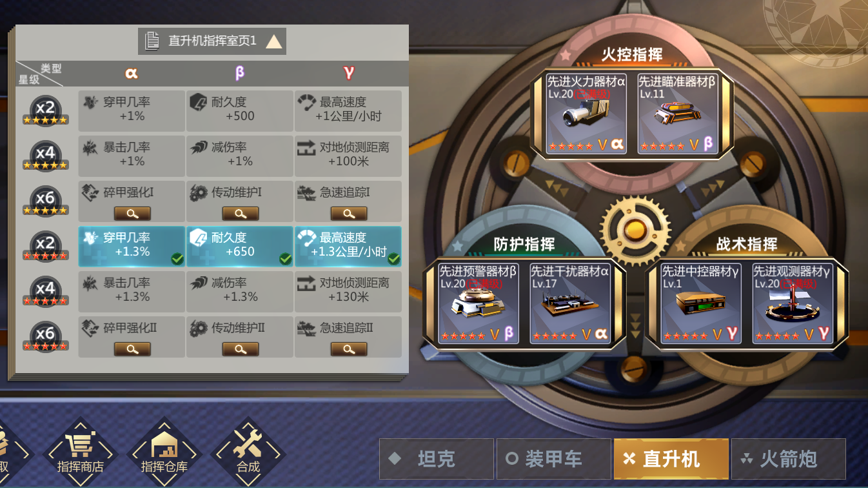Expand 急速追踪II details with magnifier button
This screenshot has width=868, height=488.
(x=349, y=349)
